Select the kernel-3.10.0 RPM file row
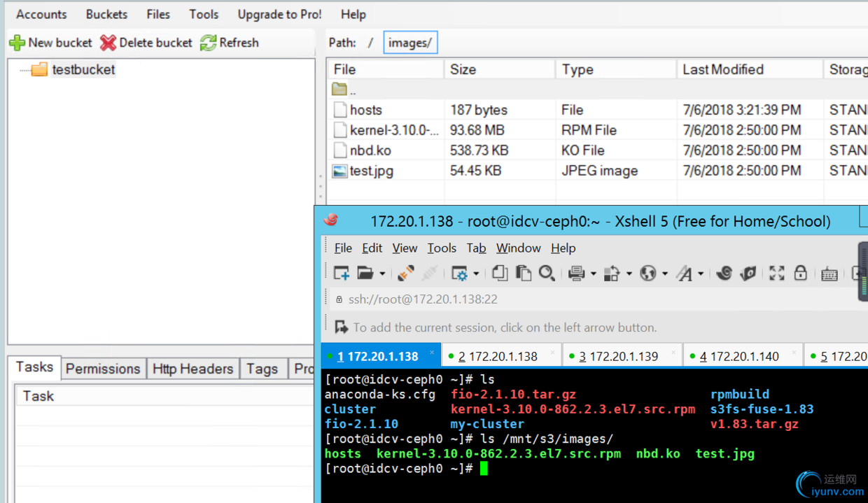The image size is (868, 503). 598,130
